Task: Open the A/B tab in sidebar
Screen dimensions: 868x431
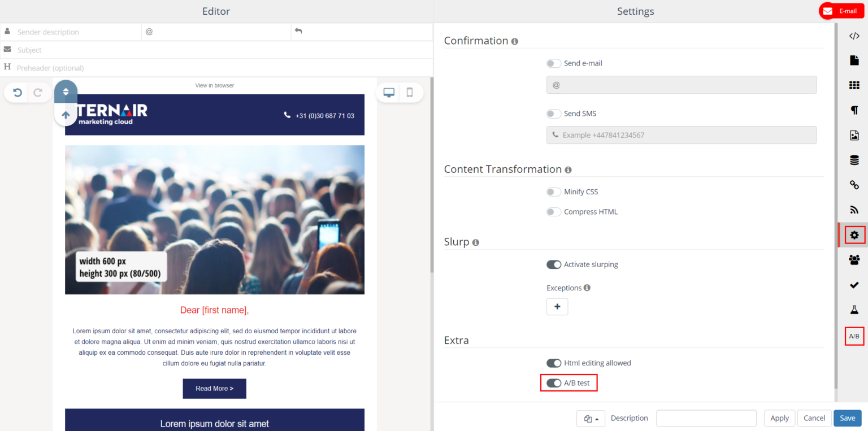Action: pyautogui.click(x=854, y=337)
